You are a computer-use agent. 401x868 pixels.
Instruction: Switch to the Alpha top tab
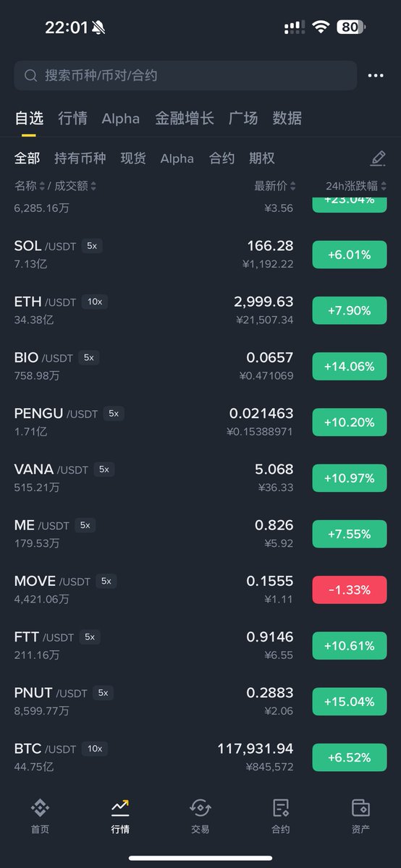121,118
